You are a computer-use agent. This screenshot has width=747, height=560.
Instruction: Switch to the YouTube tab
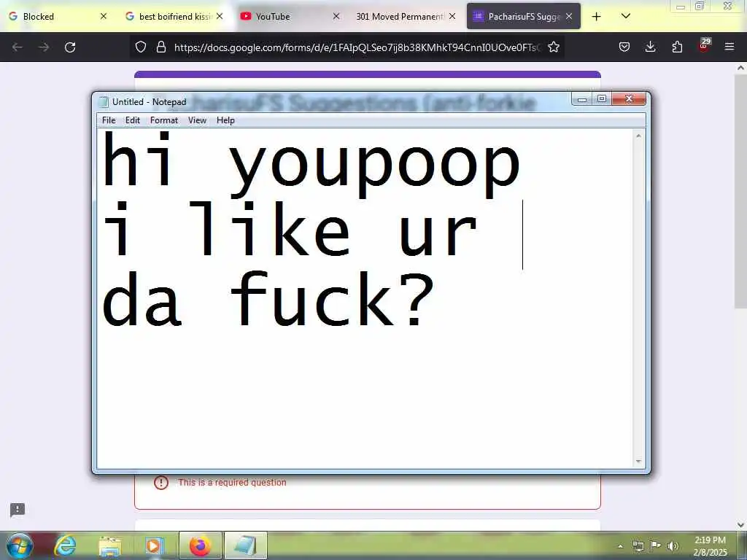[290, 16]
